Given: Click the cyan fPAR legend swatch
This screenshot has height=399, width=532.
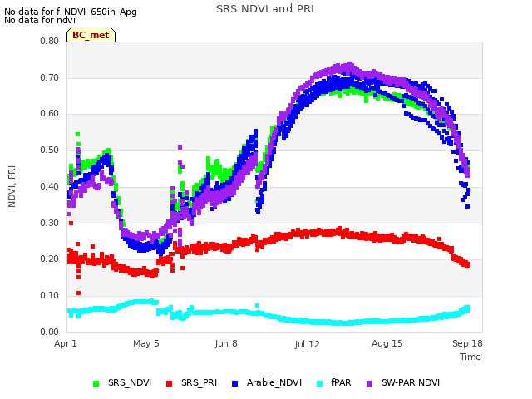Looking at the screenshot, I should point(319,383).
